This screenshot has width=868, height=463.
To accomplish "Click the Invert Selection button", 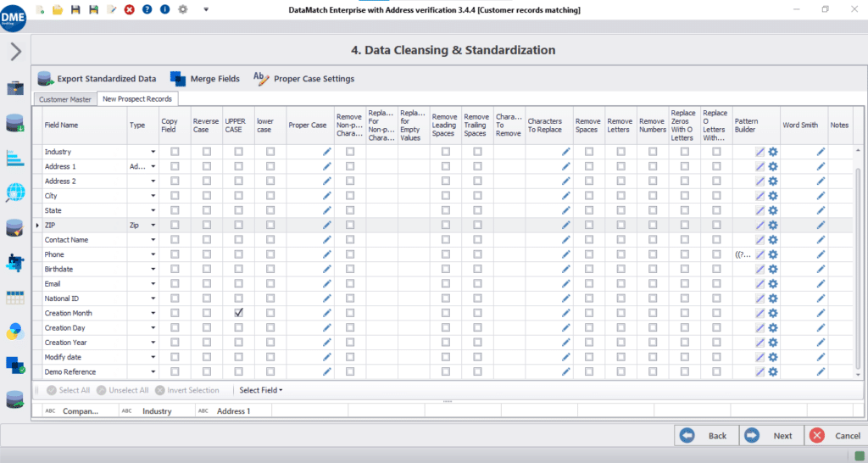I will point(187,390).
